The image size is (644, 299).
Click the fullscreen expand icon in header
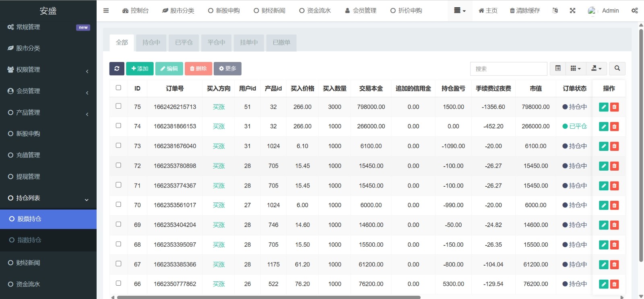(x=572, y=11)
